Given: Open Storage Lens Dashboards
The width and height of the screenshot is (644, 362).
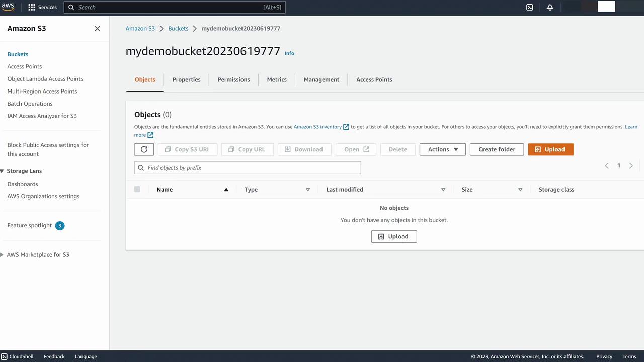Looking at the screenshot, I should coord(23,184).
